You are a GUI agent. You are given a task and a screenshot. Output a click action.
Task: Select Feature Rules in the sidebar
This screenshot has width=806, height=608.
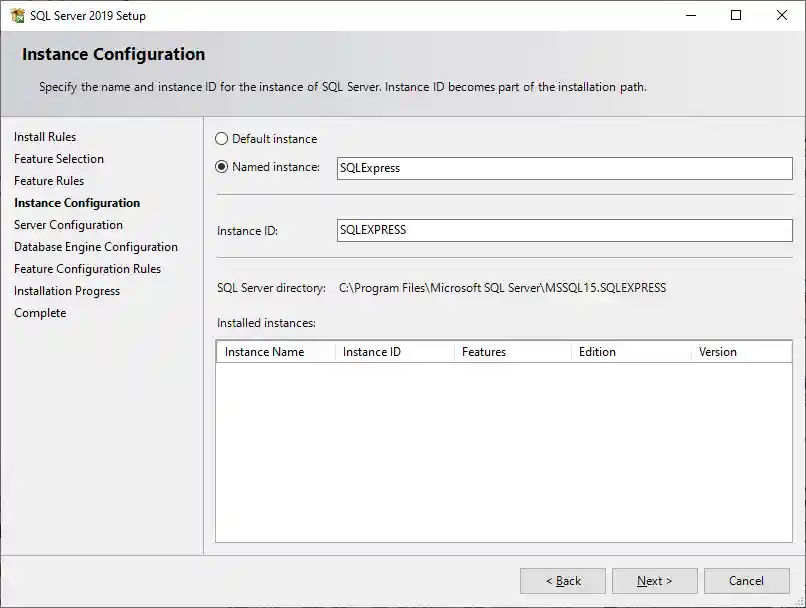tap(48, 181)
